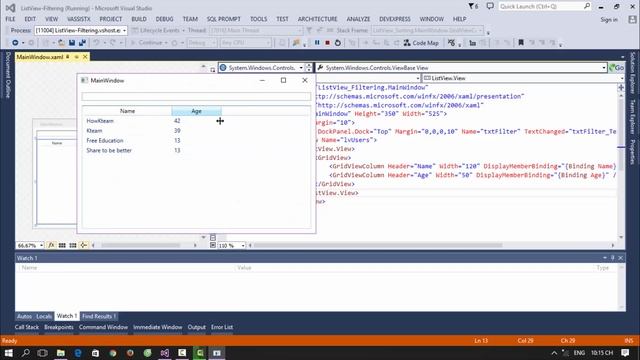The image size is (640, 360).
Task: Switch to the Autos tab
Action: click(x=24, y=316)
